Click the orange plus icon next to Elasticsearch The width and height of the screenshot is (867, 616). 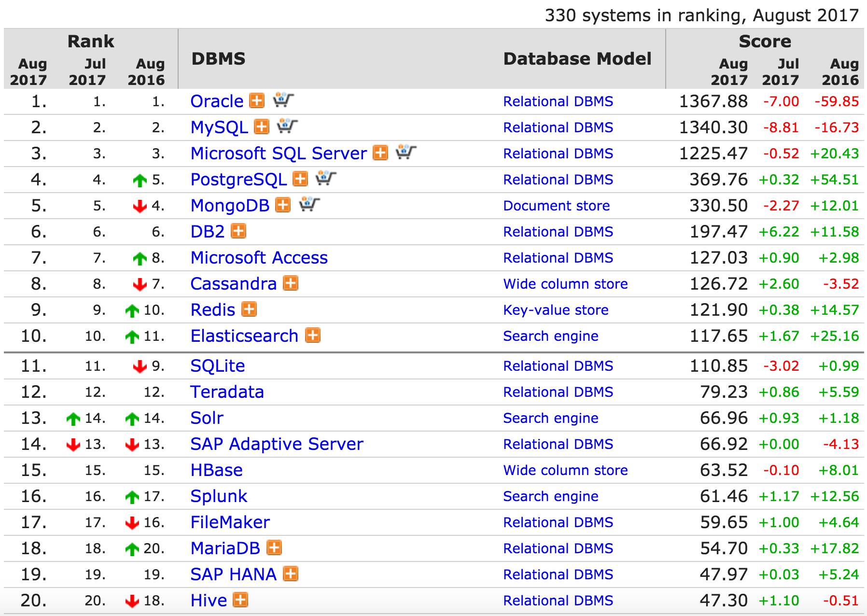coord(313,335)
